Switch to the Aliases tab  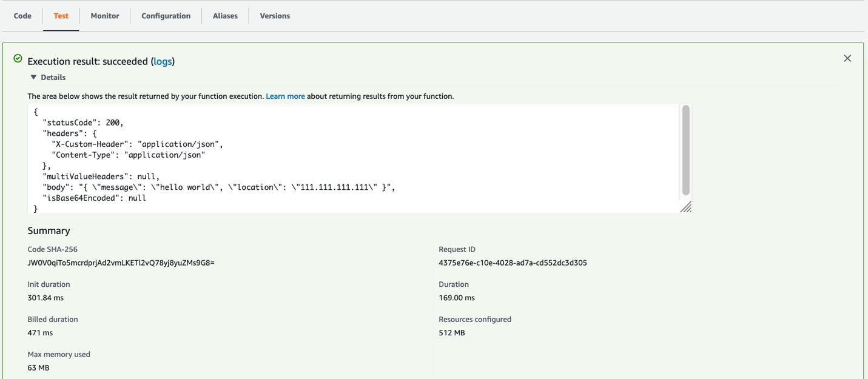(225, 16)
